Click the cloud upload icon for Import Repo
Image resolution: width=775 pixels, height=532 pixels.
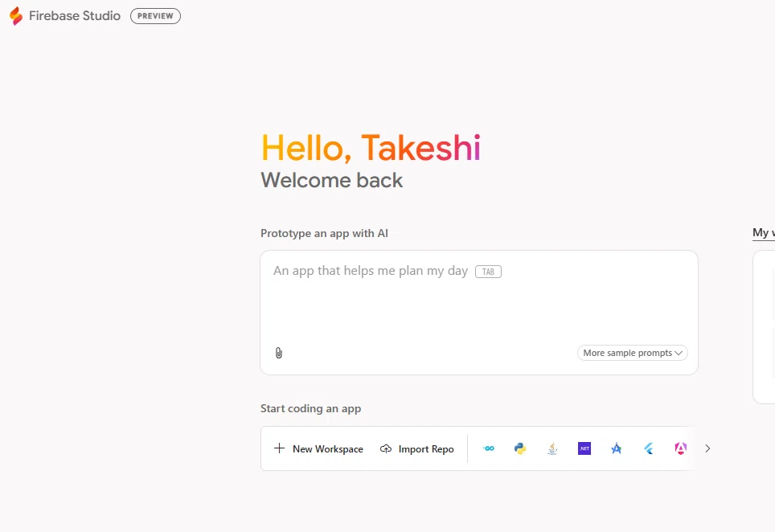pos(386,448)
